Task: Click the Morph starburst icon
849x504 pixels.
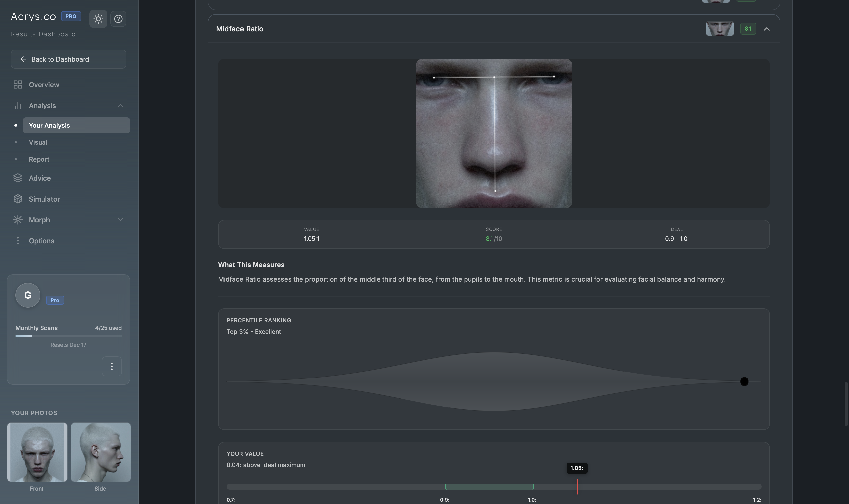Action: pyautogui.click(x=18, y=220)
